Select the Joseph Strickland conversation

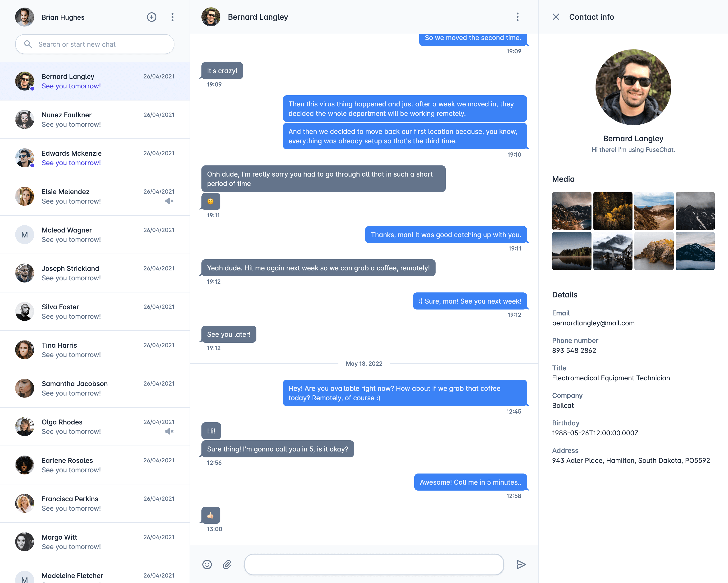(x=95, y=273)
